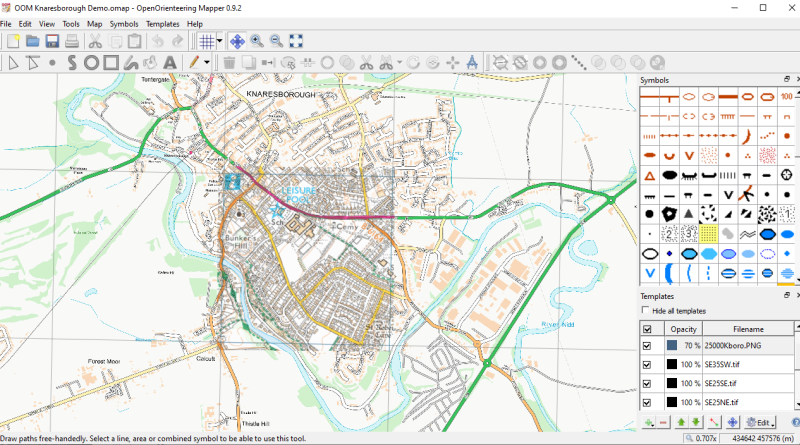Click the adjust template georeference button
The width and height of the screenshot is (800, 445).
click(714, 423)
